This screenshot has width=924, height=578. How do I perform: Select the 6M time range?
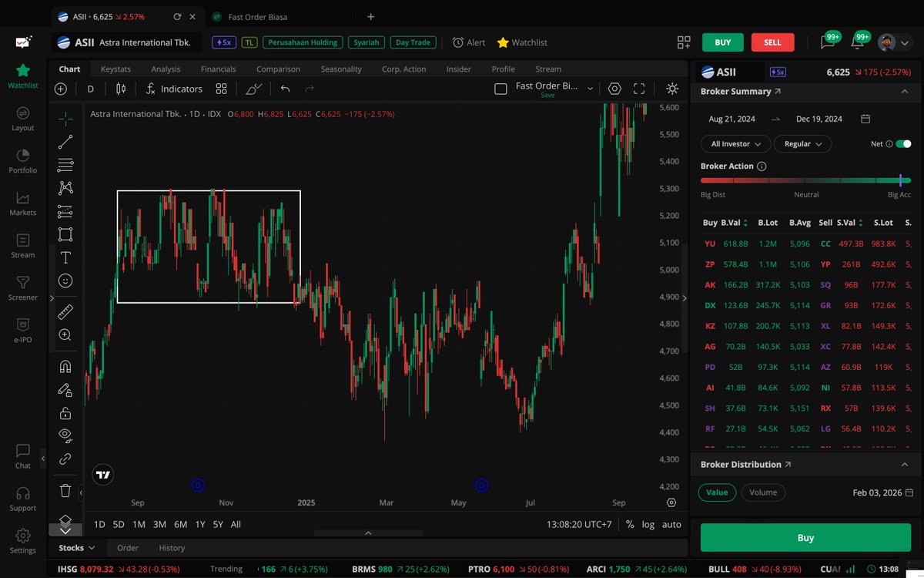point(180,524)
